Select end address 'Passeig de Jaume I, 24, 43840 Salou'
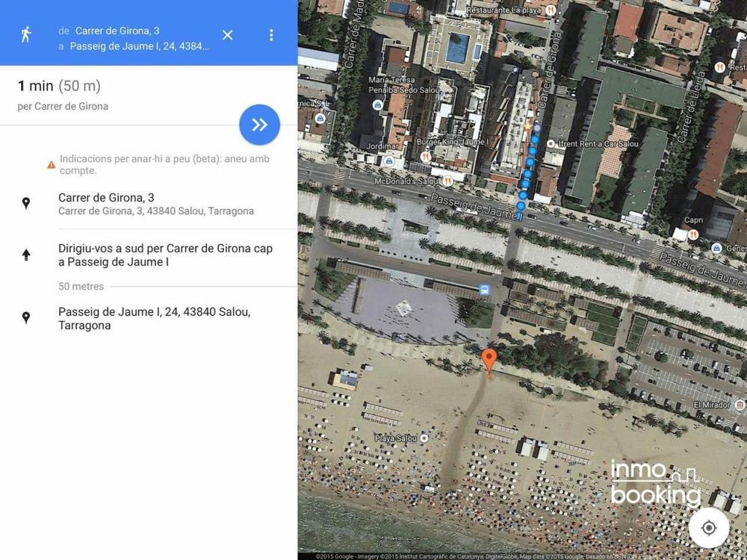Viewport: 747px width, 560px height. click(x=155, y=319)
